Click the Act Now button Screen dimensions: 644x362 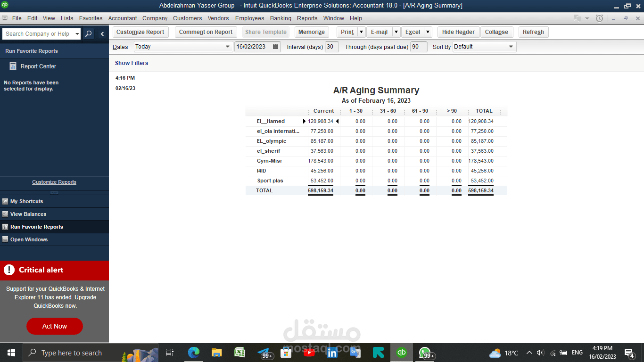pyautogui.click(x=55, y=326)
